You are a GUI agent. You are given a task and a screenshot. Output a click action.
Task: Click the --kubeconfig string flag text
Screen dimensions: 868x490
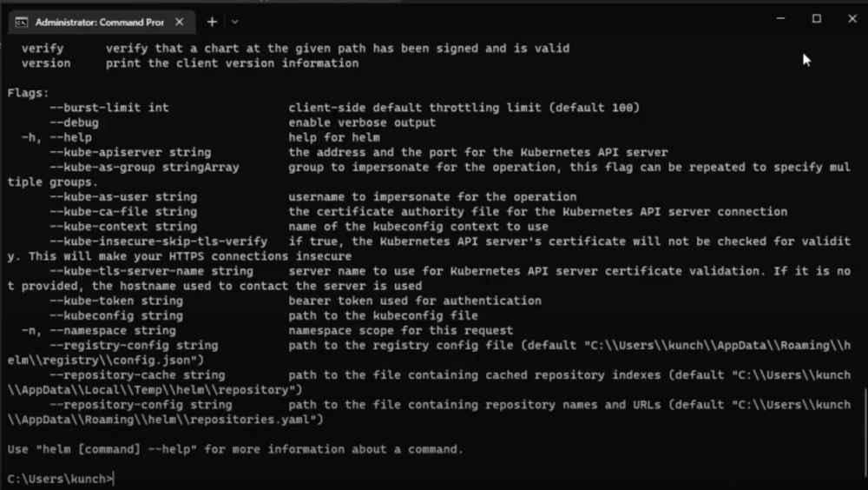click(116, 315)
